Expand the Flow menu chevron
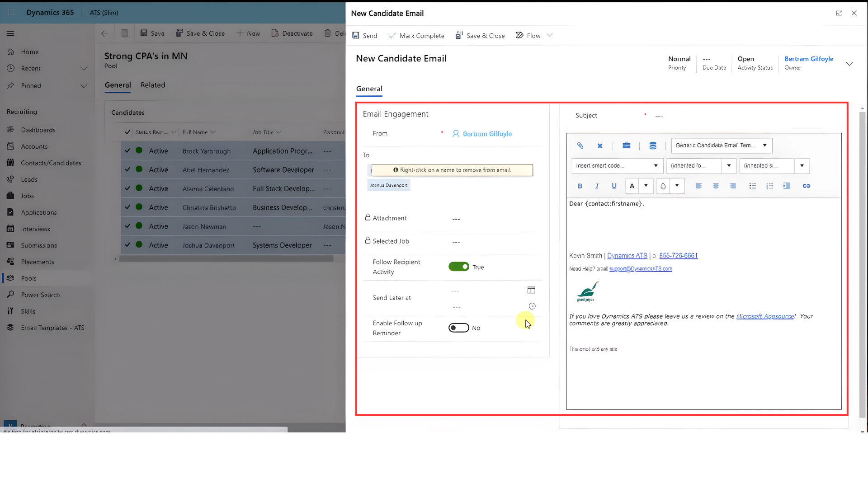 pos(550,36)
